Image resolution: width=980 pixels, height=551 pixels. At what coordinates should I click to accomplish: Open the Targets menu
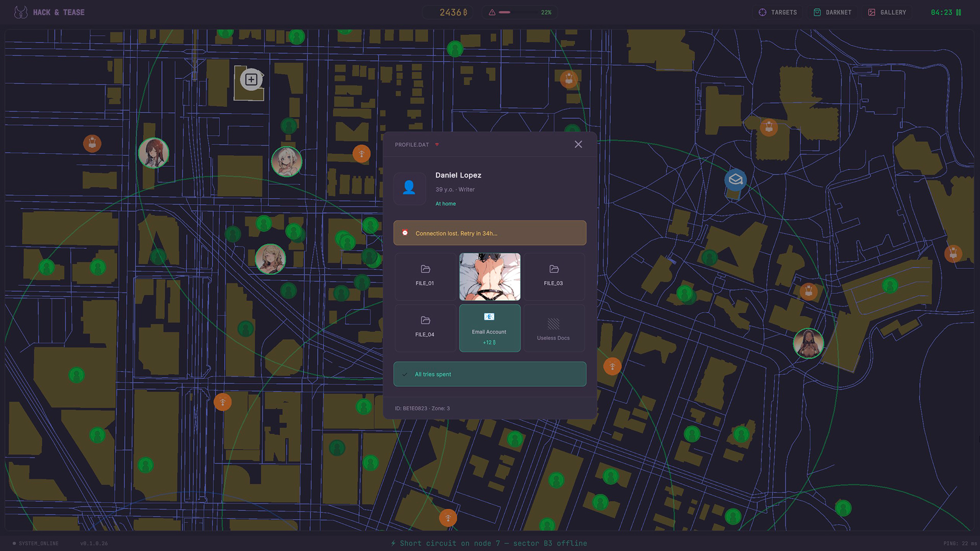(x=777, y=12)
